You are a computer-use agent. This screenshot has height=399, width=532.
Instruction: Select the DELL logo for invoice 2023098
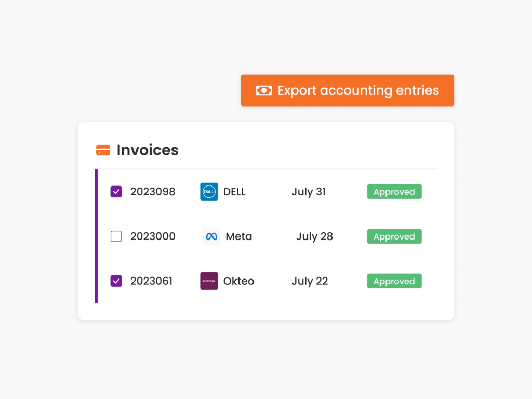tap(209, 191)
